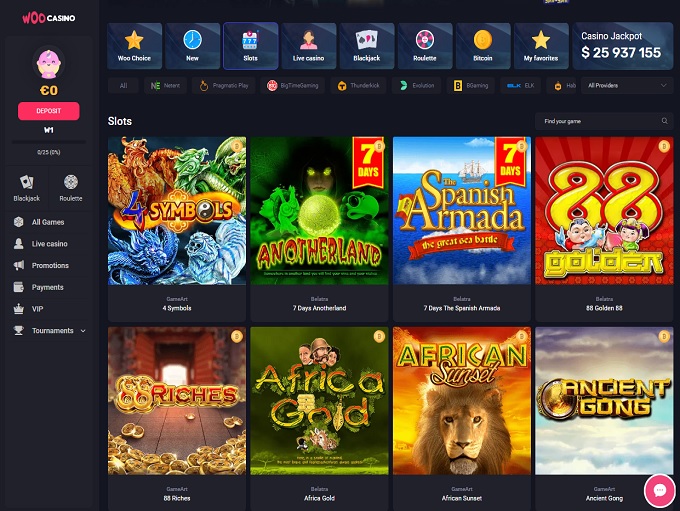Click the €0 balance text
This screenshot has width=680, height=511.
coord(49,90)
